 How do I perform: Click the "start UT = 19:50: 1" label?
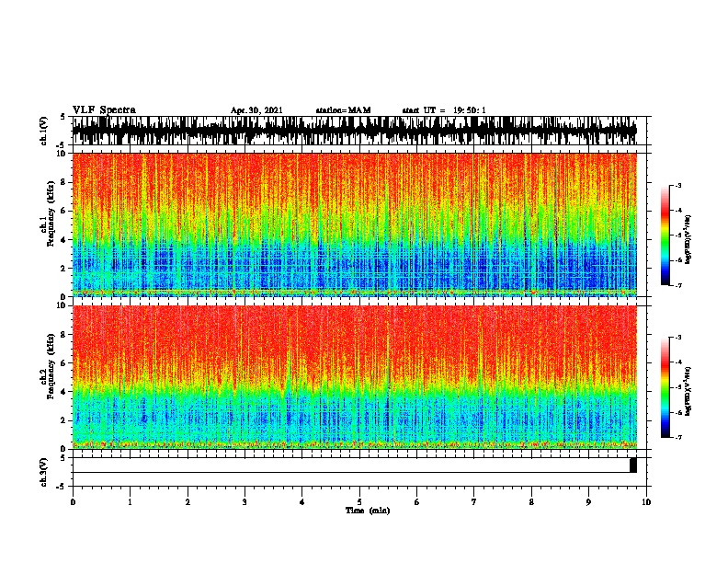click(x=444, y=110)
